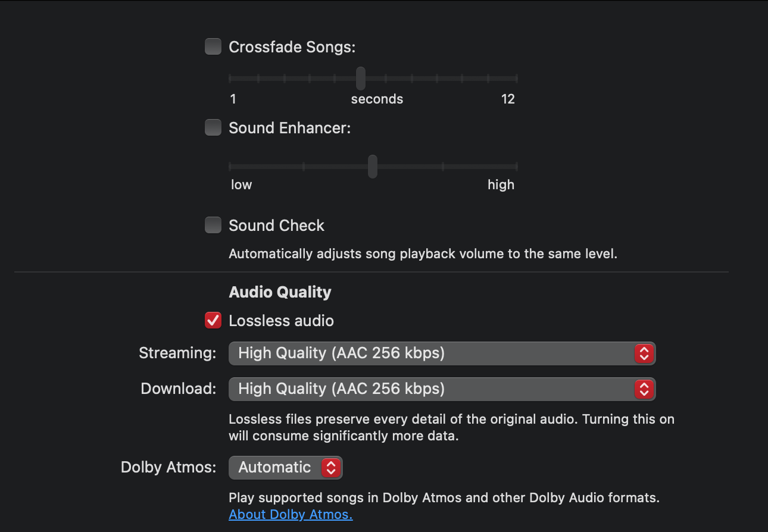This screenshot has height=532, width=768.
Task: Click the chevron icon inside Dolby Atmos selector
Action: point(332,467)
